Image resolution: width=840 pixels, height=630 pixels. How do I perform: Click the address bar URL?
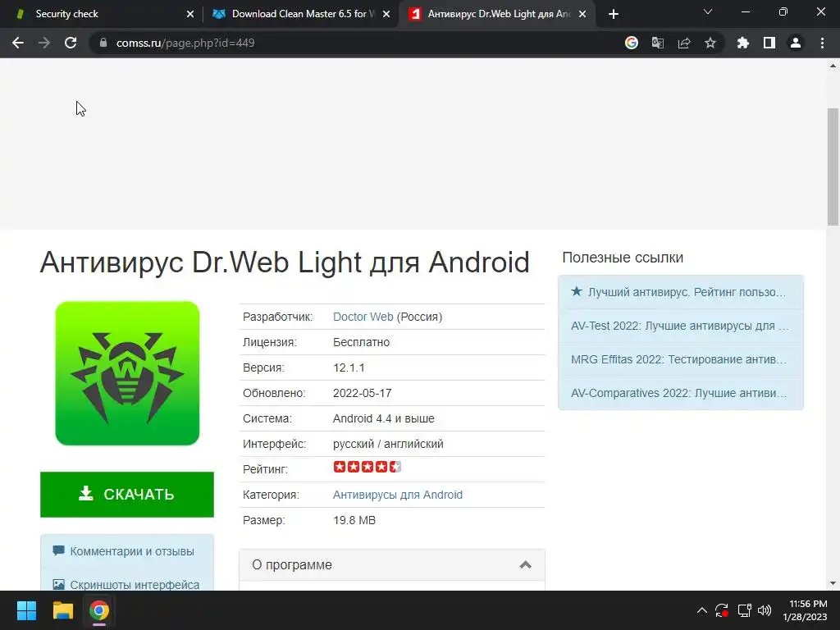pos(185,43)
